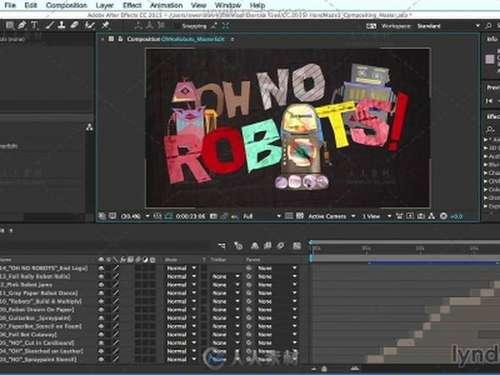Open the View menu
This screenshot has height=375, width=500.
198,5
